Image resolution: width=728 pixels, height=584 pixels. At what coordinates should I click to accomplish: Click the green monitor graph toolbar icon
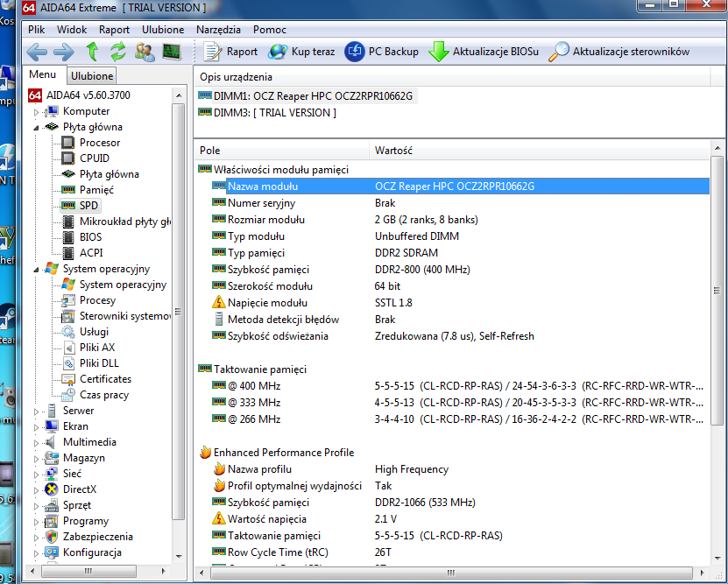pyautogui.click(x=172, y=52)
